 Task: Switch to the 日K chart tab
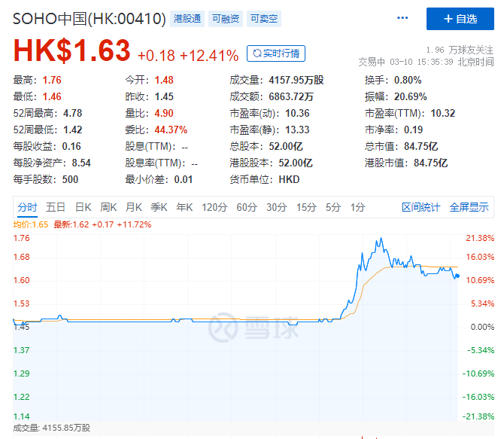[x=83, y=207]
